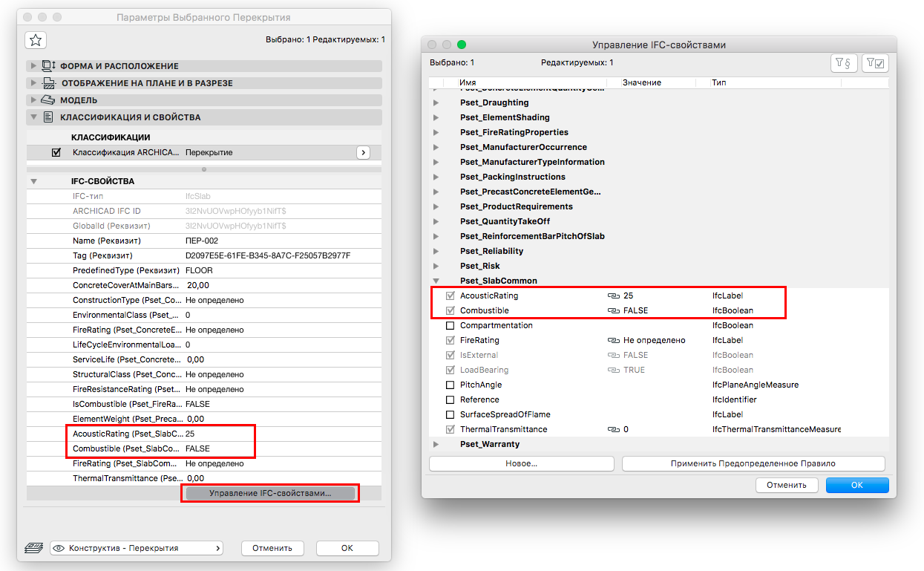Open Управление IFC-свойствами button

(270, 493)
